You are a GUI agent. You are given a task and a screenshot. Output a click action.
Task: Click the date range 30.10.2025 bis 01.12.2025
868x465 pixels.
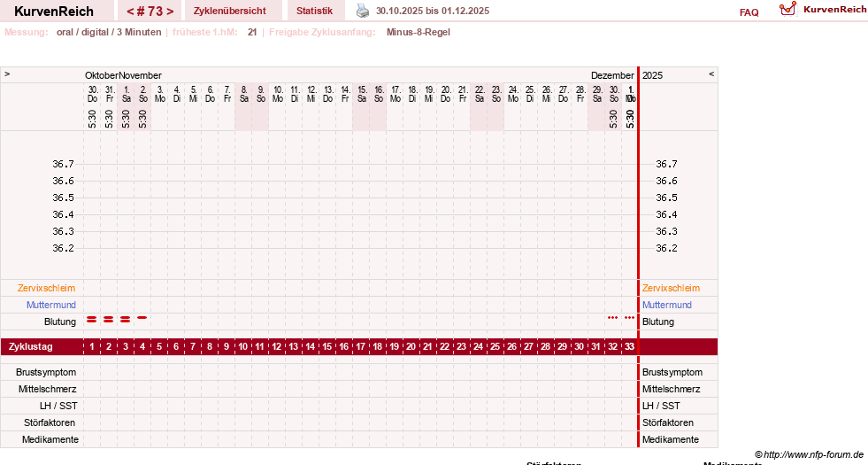pos(433,12)
